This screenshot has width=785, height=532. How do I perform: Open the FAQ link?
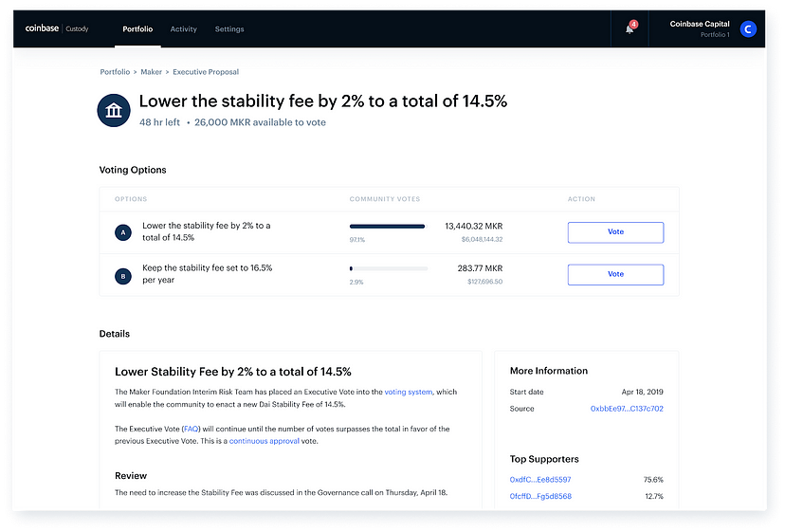point(191,429)
